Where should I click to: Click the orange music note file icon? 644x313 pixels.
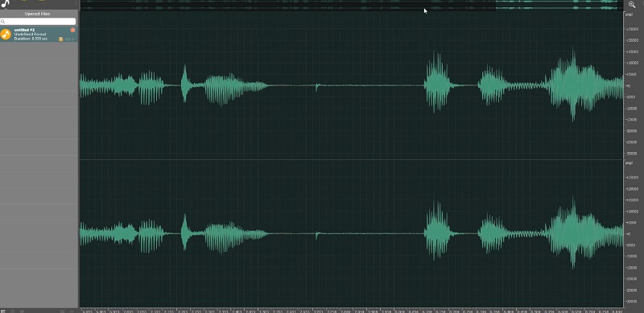click(x=6, y=34)
